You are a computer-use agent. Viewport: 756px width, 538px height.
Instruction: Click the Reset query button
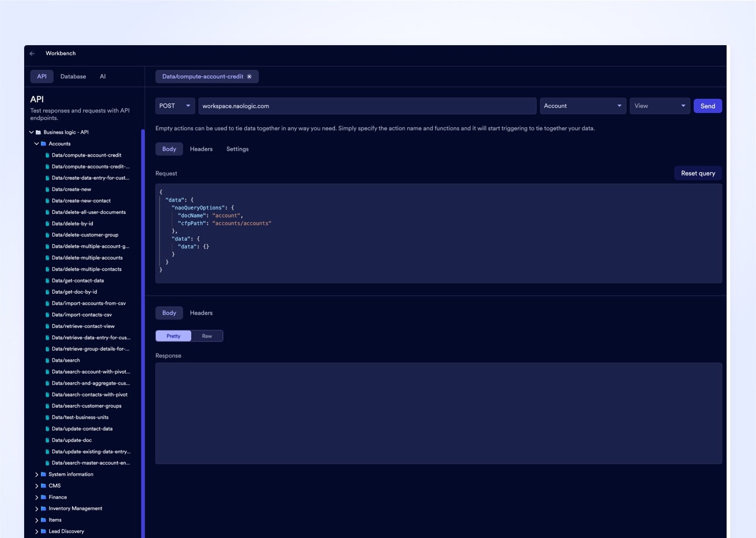coord(698,173)
